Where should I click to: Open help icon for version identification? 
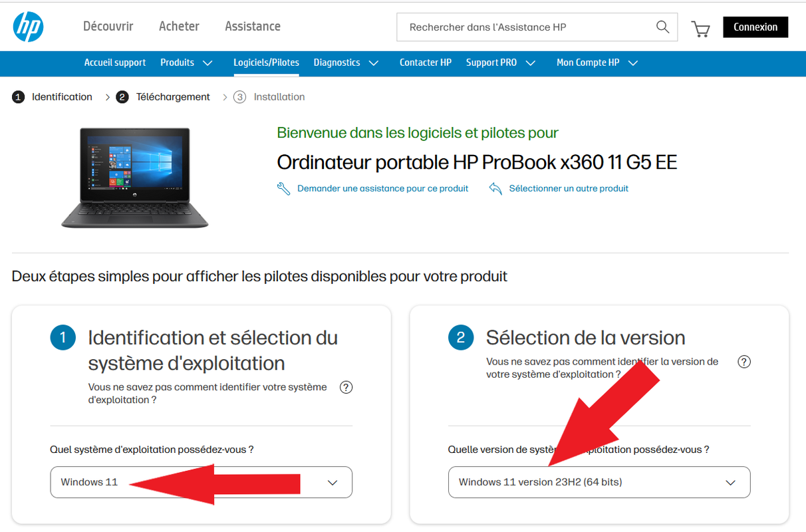(x=744, y=362)
